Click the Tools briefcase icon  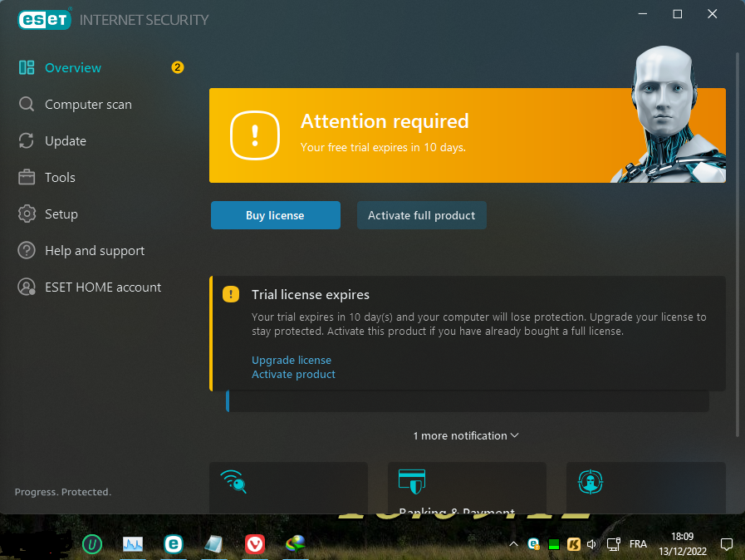point(27,177)
